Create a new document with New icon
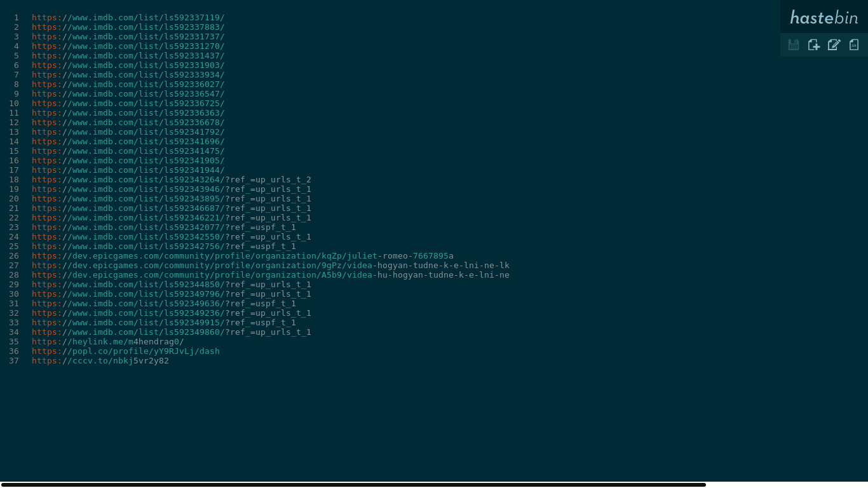This screenshot has height=488, width=868. click(x=814, y=44)
